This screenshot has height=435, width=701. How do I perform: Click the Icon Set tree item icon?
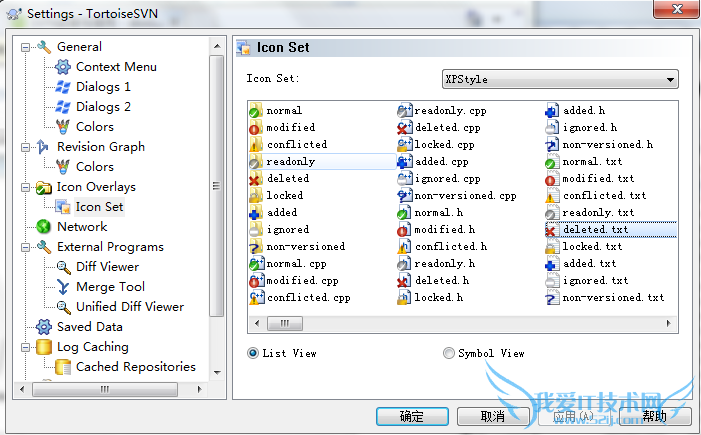63,207
